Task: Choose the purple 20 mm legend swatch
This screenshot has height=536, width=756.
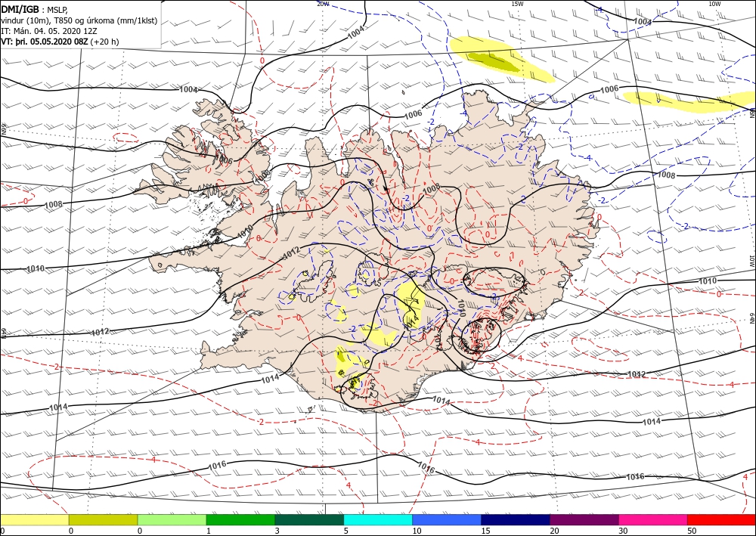Action: tap(584, 519)
